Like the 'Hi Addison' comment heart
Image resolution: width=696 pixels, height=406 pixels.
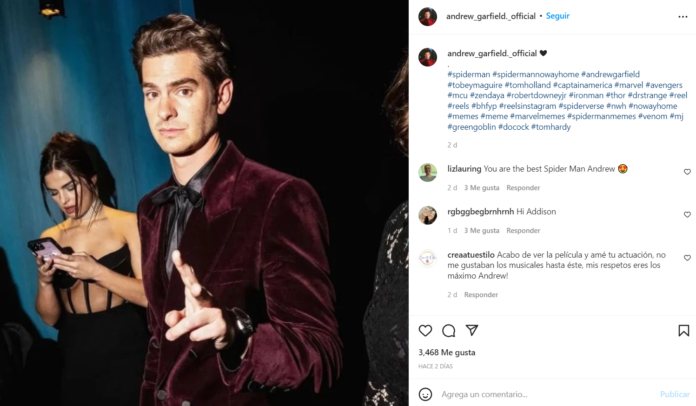click(687, 214)
